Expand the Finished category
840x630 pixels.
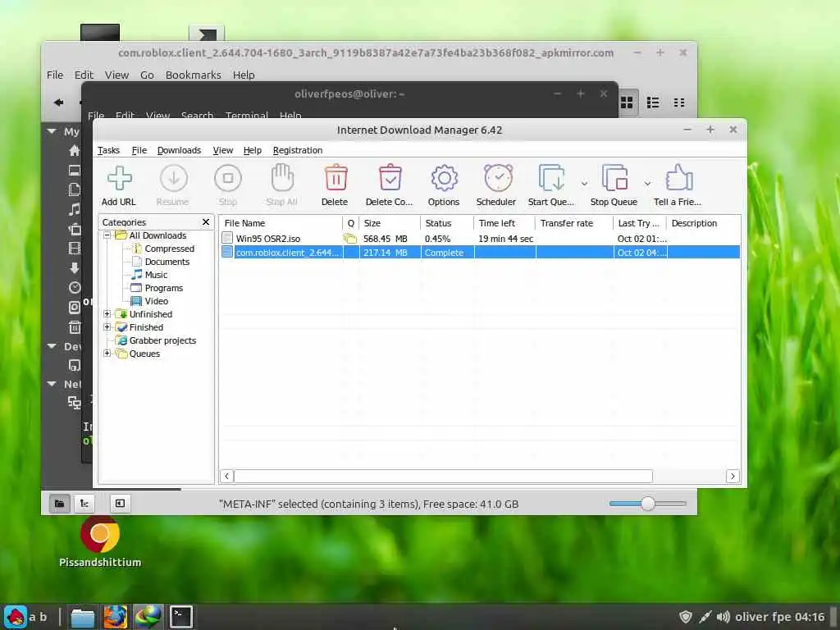[107, 326]
